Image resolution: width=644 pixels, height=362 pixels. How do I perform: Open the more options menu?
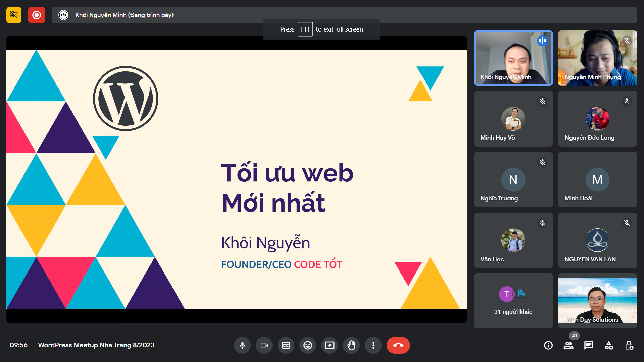(x=373, y=345)
